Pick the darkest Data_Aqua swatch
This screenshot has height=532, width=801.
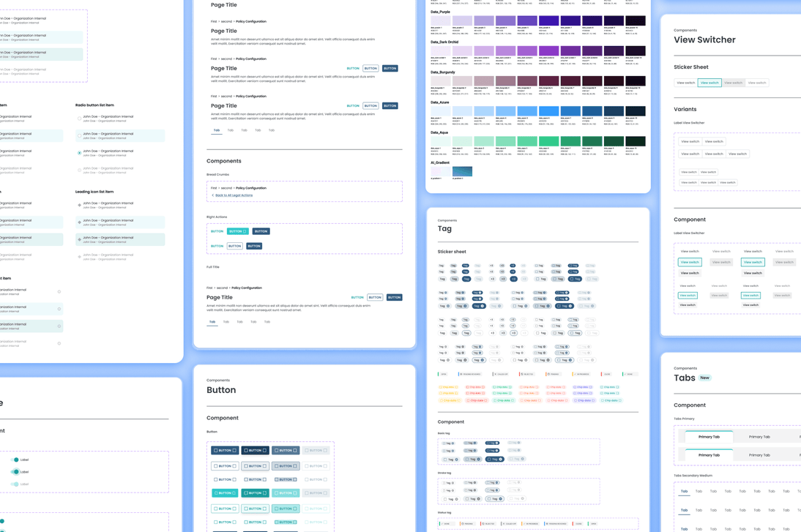[x=636, y=141]
